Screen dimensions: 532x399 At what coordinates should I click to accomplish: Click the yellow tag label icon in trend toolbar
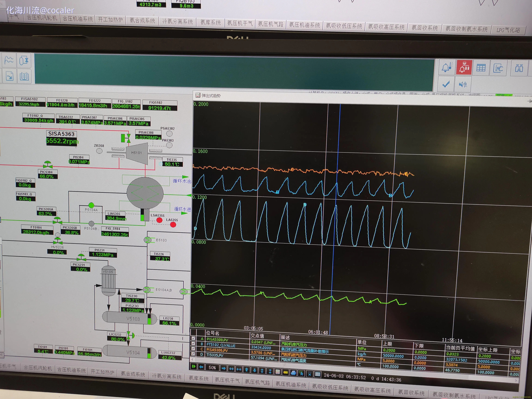(285, 372)
